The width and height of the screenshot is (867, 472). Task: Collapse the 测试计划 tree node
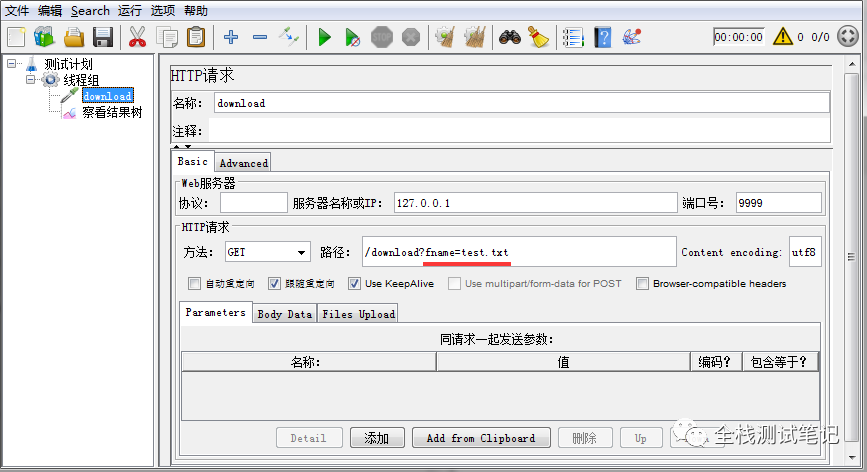coord(12,64)
